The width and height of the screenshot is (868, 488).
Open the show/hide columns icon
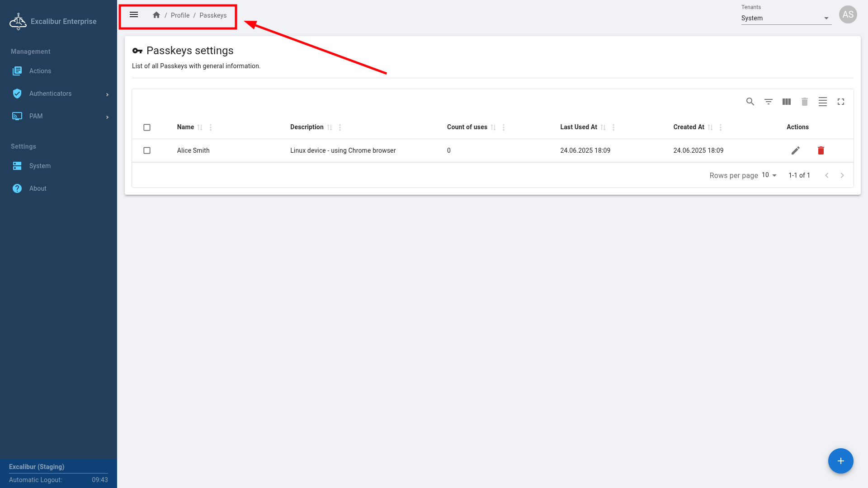click(x=786, y=102)
